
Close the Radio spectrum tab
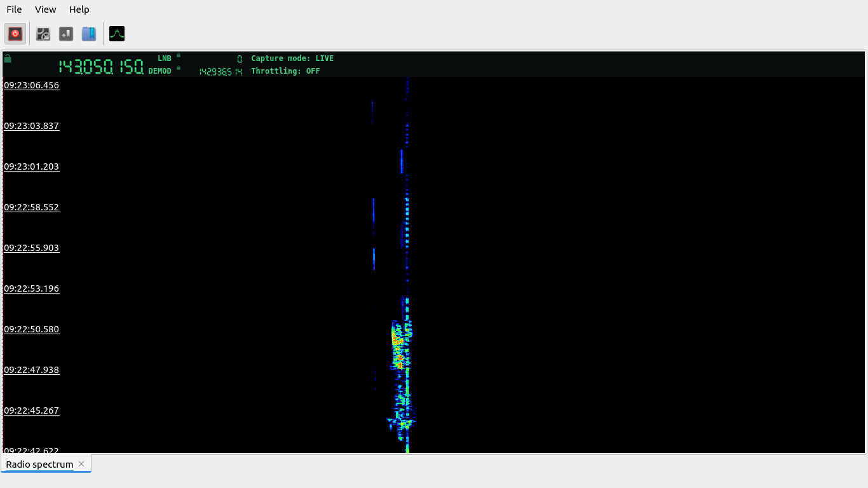81,464
